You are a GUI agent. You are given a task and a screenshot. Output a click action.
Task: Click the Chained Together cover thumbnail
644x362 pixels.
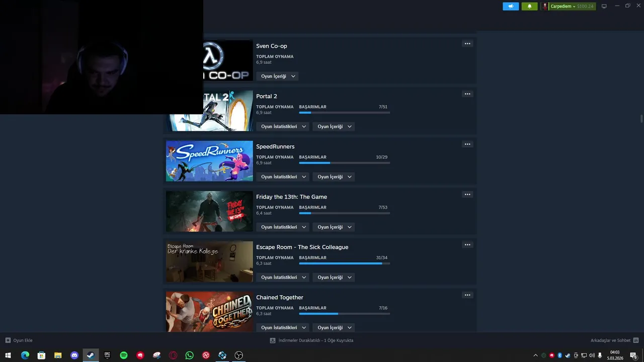click(x=209, y=312)
